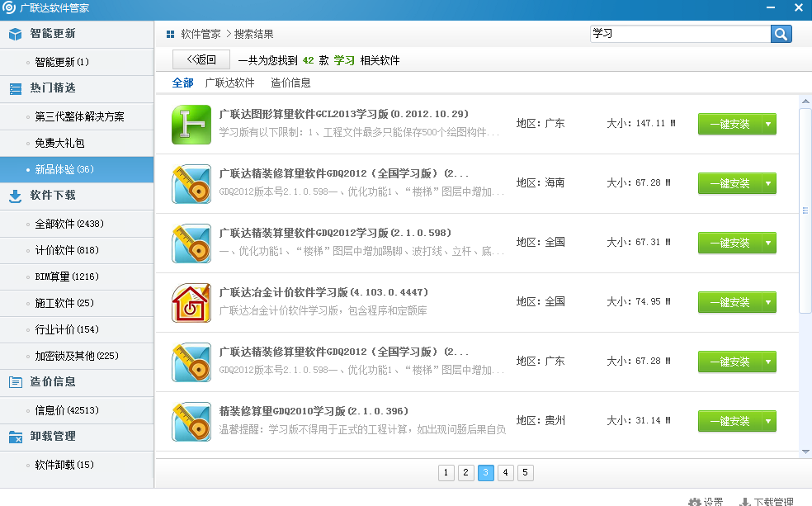Click the 造价信息 document icon
The width and height of the screenshot is (812, 506).
pyautogui.click(x=16, y=382)
